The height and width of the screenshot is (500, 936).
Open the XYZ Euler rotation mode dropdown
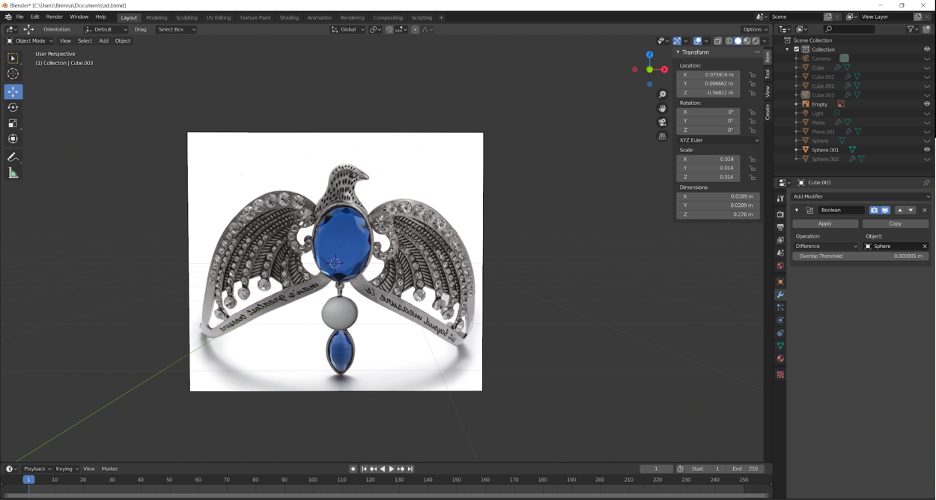click(718, 140)
